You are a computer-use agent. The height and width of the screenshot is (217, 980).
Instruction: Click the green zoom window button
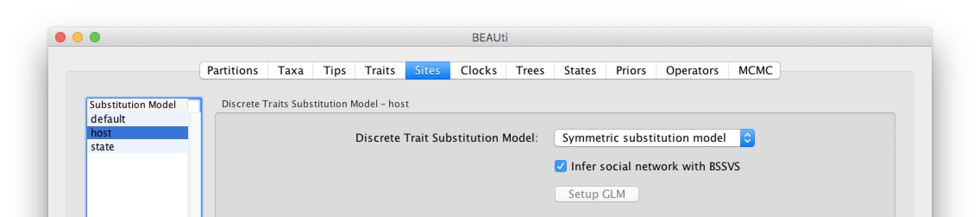95,37
